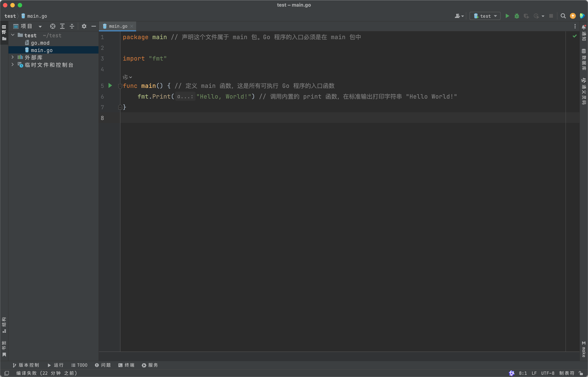Click the 制表符 indent indicator

tap(567, 373)
